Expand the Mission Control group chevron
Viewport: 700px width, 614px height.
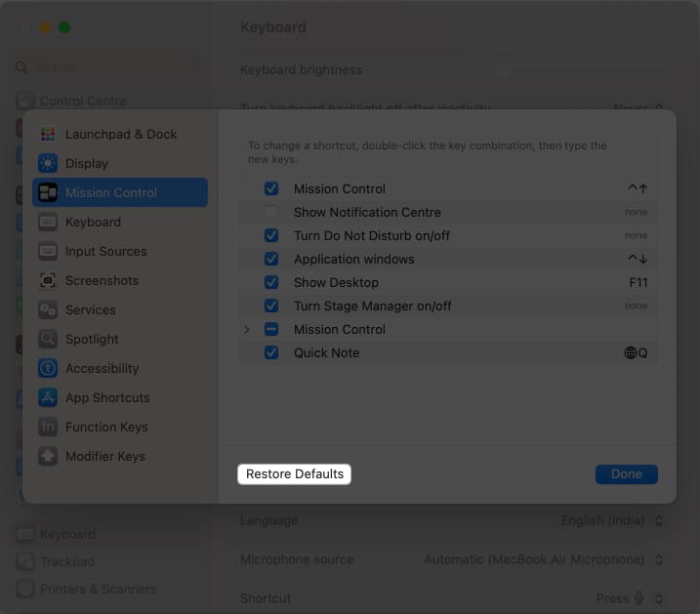pos(246,329)
